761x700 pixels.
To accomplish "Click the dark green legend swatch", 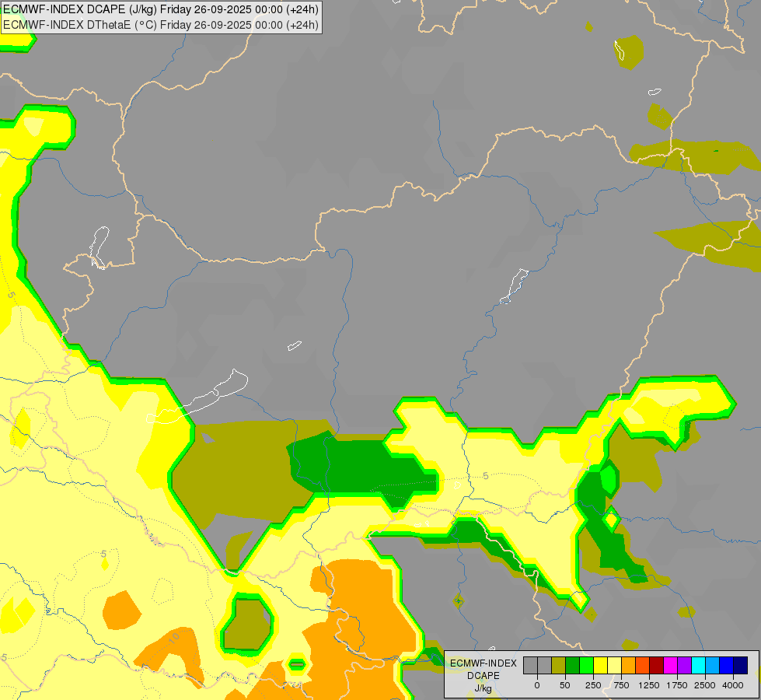I will pos(573,665).
